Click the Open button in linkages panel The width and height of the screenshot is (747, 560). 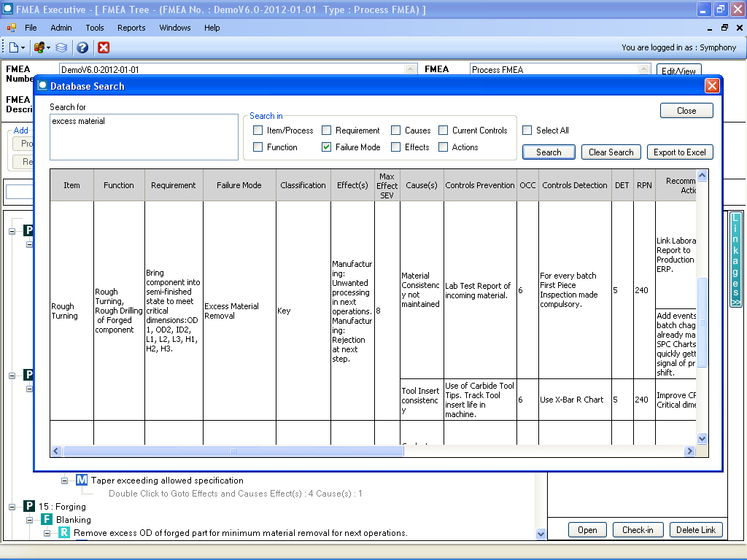[x=587, y=530]
